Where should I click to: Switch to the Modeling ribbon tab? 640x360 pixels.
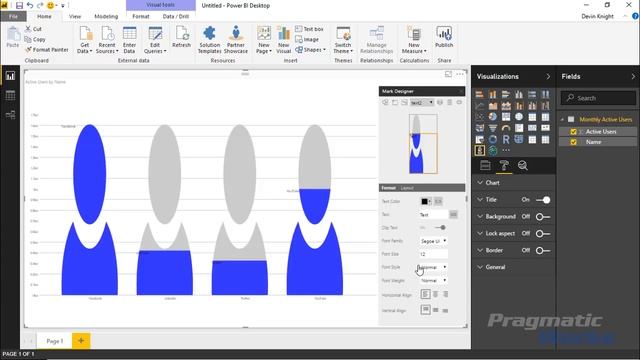pos(106,16)
